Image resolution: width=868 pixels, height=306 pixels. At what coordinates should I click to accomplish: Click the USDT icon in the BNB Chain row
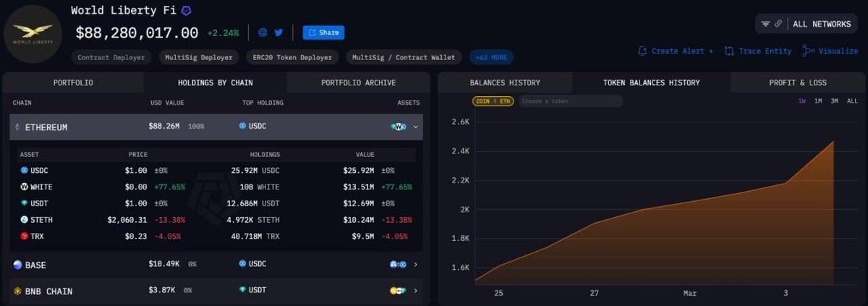tap(242, 290)
